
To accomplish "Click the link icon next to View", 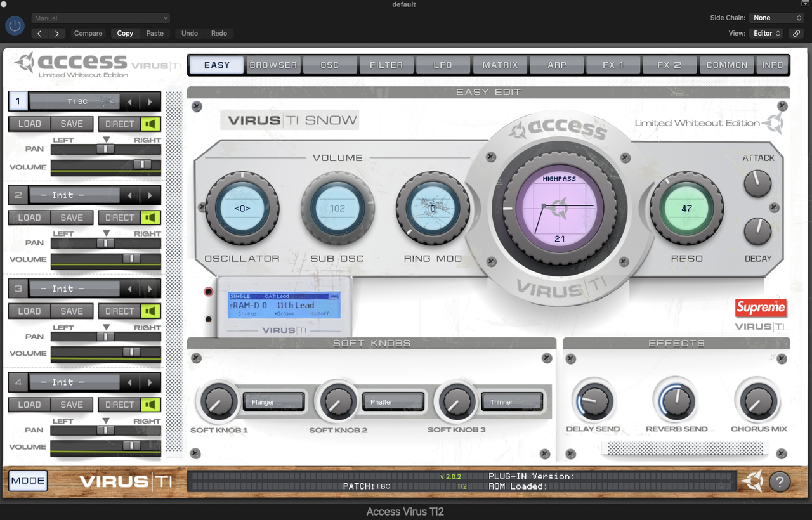I will point(796,33).
